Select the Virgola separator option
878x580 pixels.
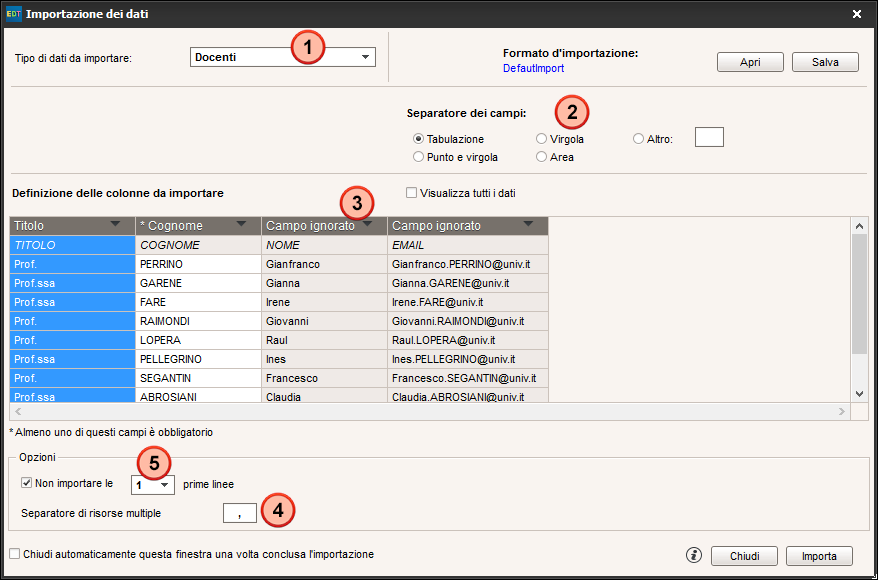[541, 139]
